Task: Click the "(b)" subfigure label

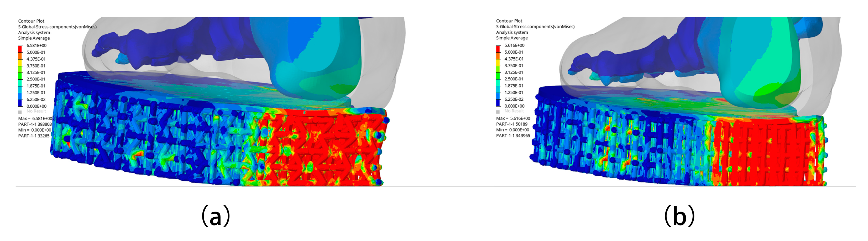Action: click(x=679, y=216)
